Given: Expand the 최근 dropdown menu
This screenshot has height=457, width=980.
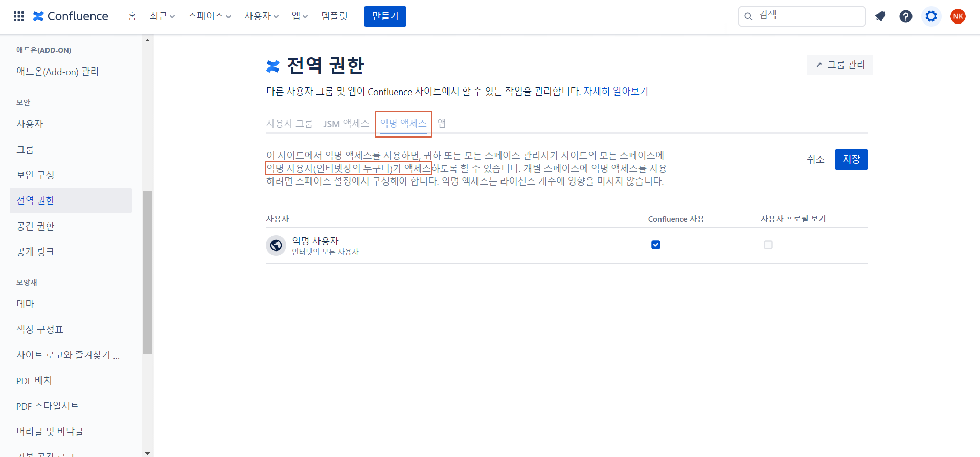Looking at the screenshot, I should point(162,16).
